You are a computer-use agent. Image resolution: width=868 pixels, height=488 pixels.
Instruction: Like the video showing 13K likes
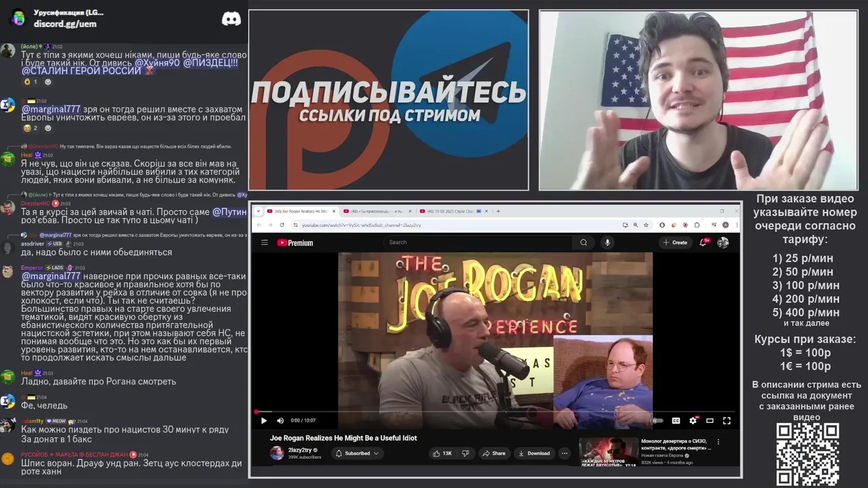(443, 453)
